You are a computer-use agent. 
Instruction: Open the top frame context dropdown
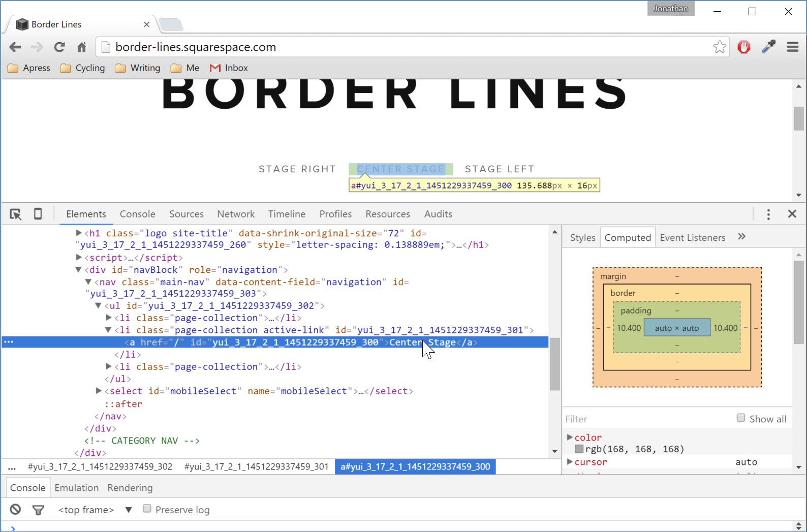[x=95, y=510]
